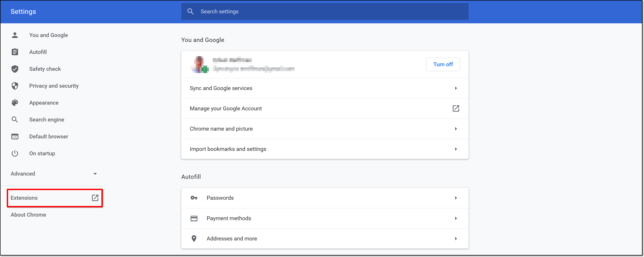Image resolution: width=644 pixels, height=257 pixels.
Task: Open the Chrome name and picture arrow
Action: tap(456, 129)
